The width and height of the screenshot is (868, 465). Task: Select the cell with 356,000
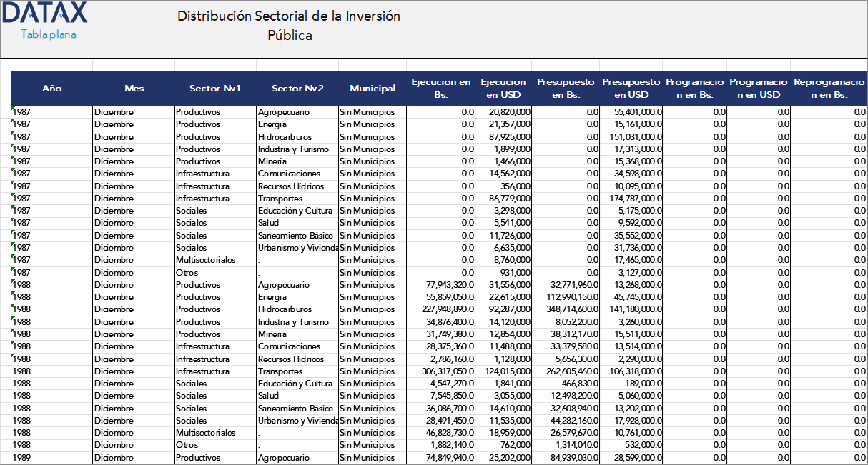504,186
